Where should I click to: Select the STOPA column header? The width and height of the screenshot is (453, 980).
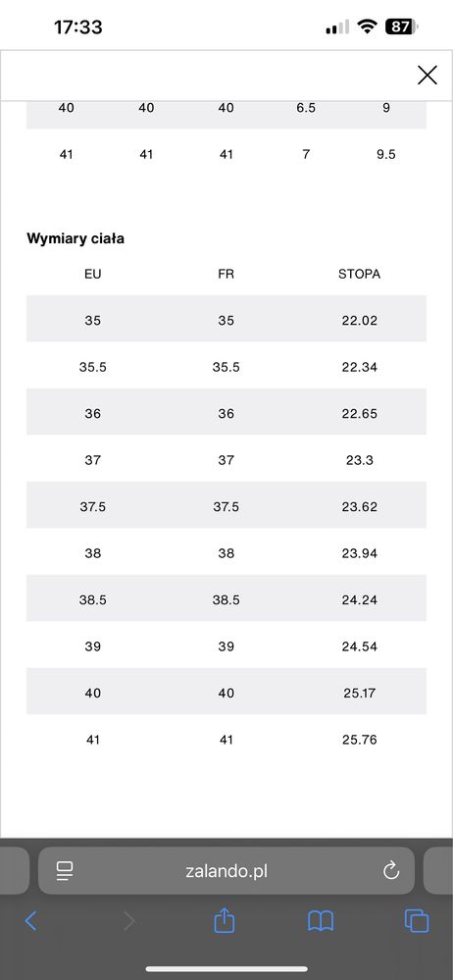pyautogui.click(x=359, y=274)
